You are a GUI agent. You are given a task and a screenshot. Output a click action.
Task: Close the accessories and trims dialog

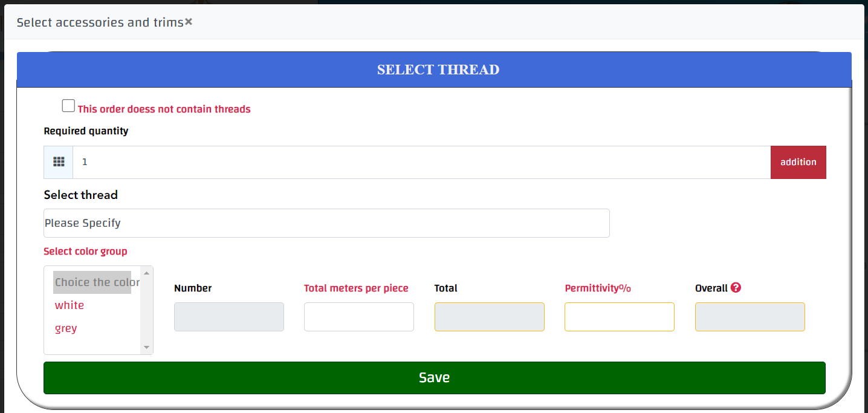(x=189, y=22)
